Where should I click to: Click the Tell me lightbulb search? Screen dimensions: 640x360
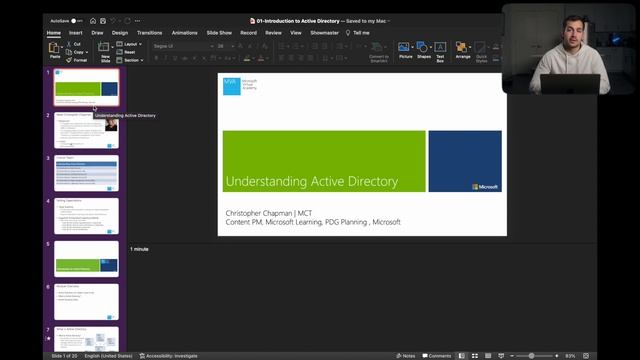point(358,33)
